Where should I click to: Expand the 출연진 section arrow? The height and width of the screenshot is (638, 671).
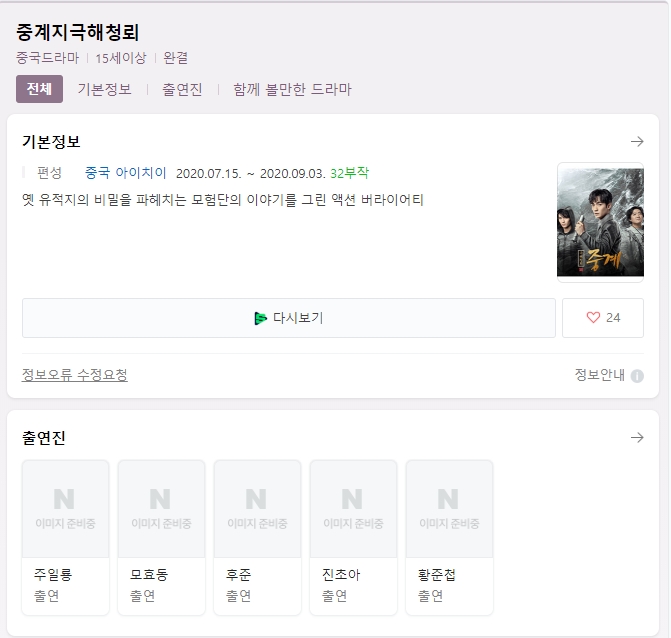pyautogui.click(x=637, y=438)
